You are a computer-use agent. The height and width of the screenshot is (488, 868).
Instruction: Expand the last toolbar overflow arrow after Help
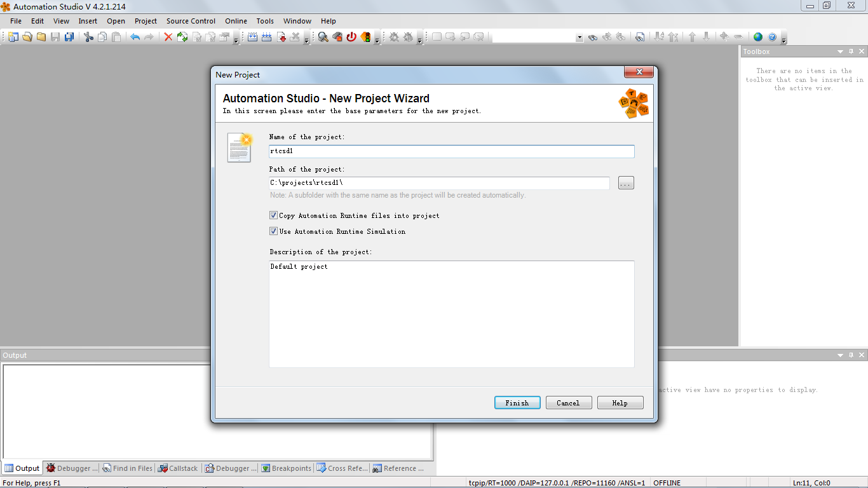pos(783,39)
